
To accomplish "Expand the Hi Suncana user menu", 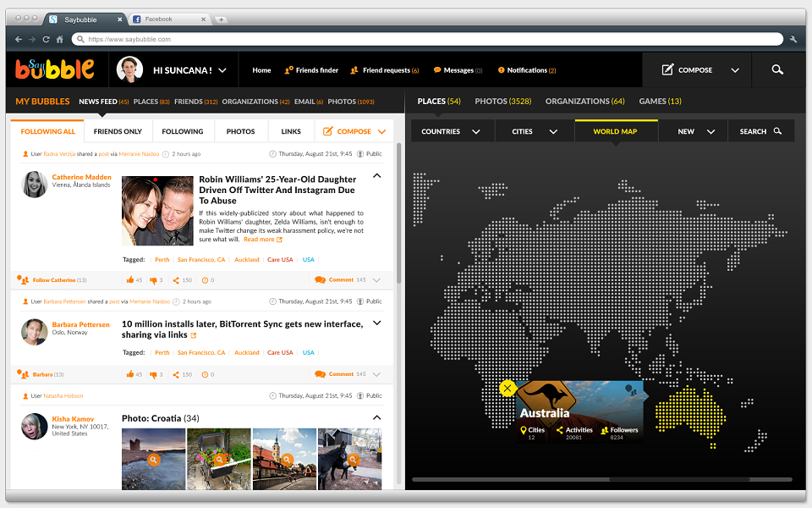I will (222, 70).
